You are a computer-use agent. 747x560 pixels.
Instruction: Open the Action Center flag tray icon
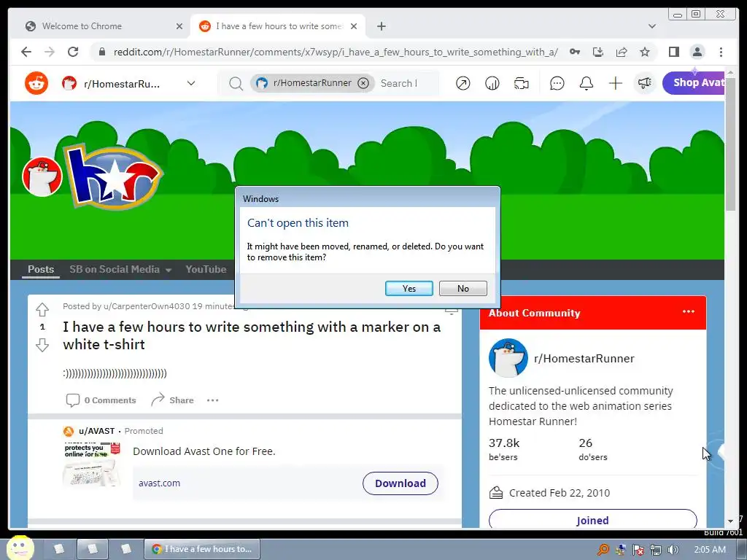coord(638,550)
